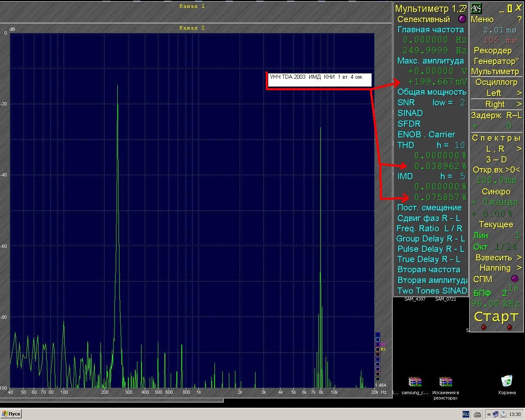Open samsung_c archive on desktop

415,382
